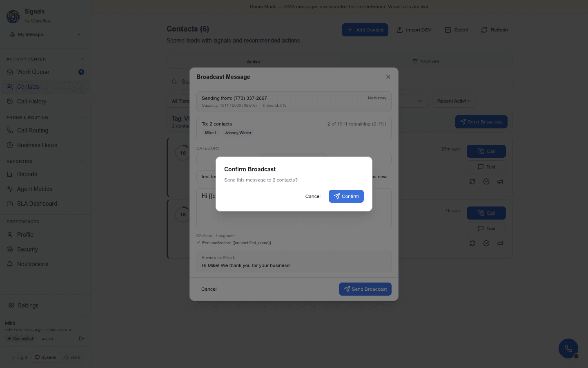Collapse the Activity Center section

82,58
